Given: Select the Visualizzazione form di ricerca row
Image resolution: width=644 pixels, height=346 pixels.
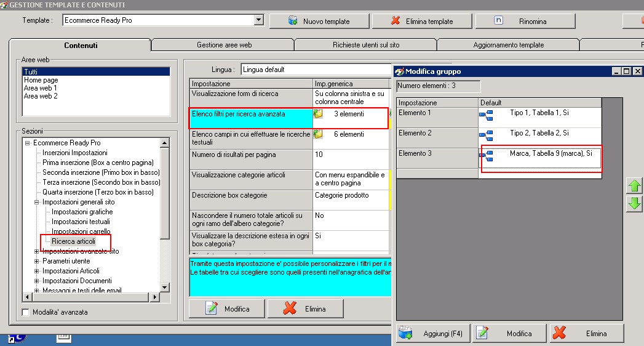Looking at the screenshot, I should 290,98.
